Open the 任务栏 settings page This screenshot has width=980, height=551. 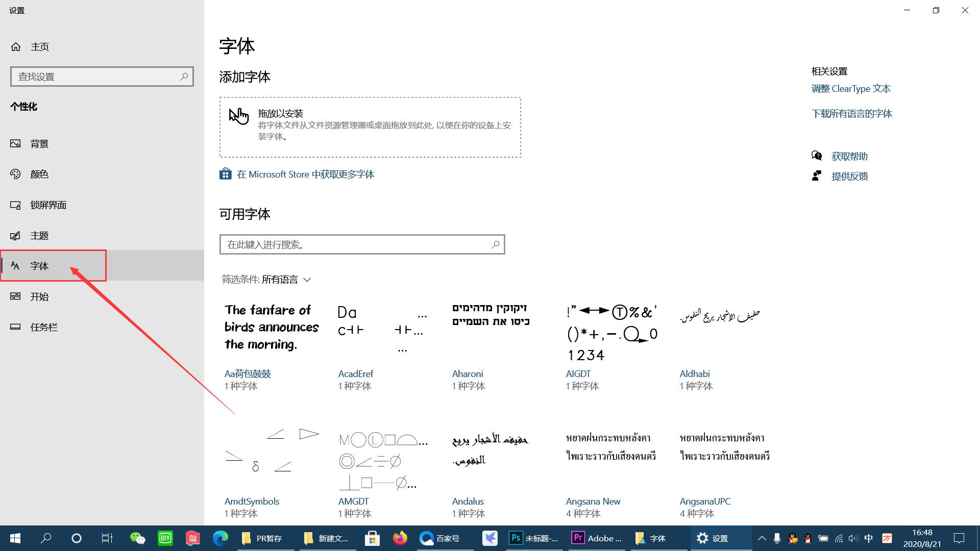click(15, 327)
